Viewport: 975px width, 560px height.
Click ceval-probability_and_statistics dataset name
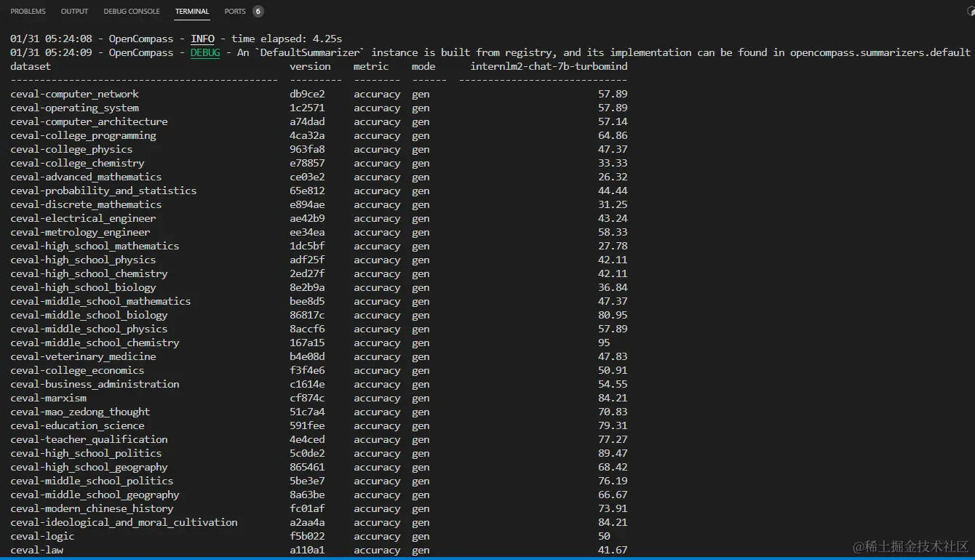pyautogui.click(x=103, y=191)
